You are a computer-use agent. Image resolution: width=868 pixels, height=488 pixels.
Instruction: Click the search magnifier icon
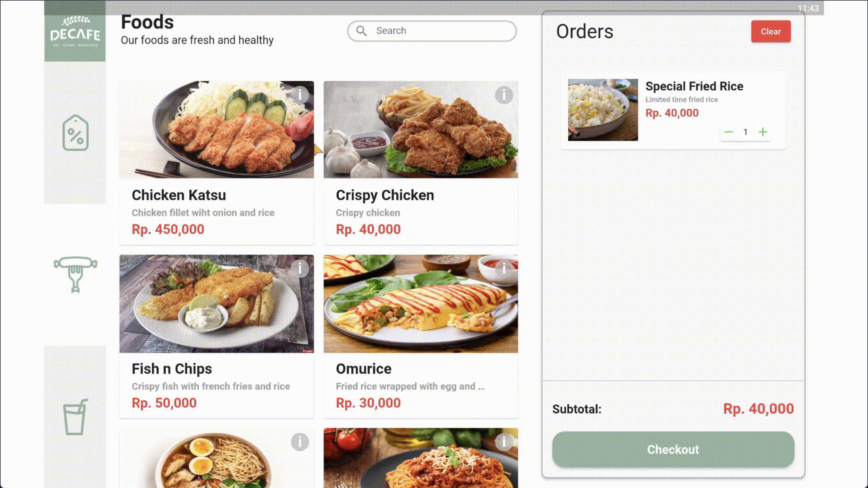click(361, 31)
